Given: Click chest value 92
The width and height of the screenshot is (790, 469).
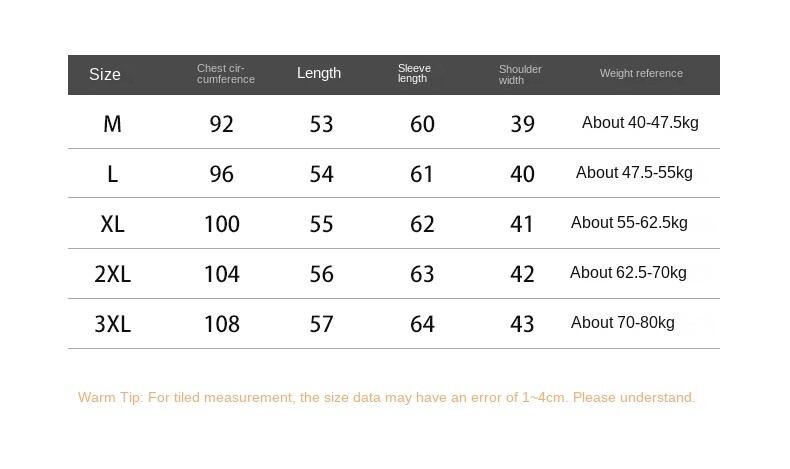Looking at the screenshot, I should (x=222, y=124).
